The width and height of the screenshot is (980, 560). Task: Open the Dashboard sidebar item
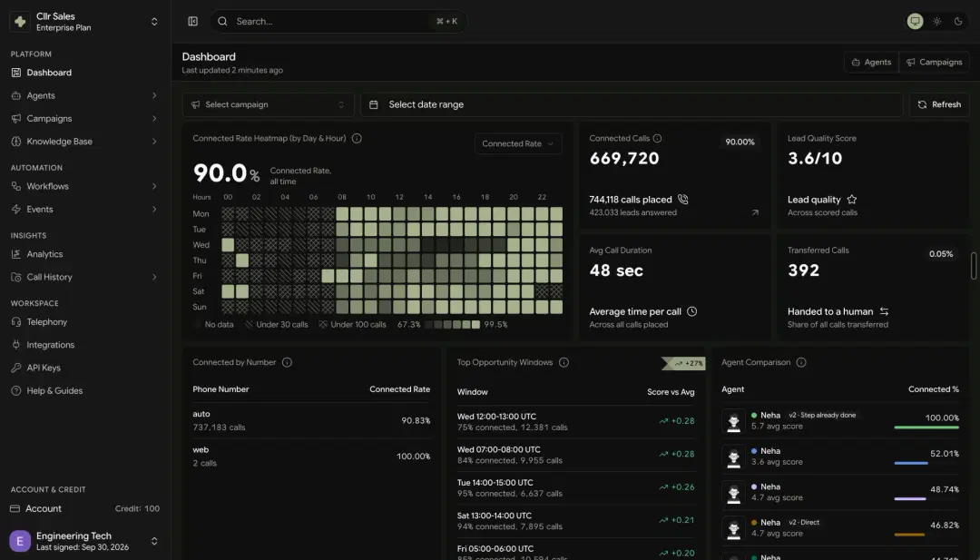85,73
